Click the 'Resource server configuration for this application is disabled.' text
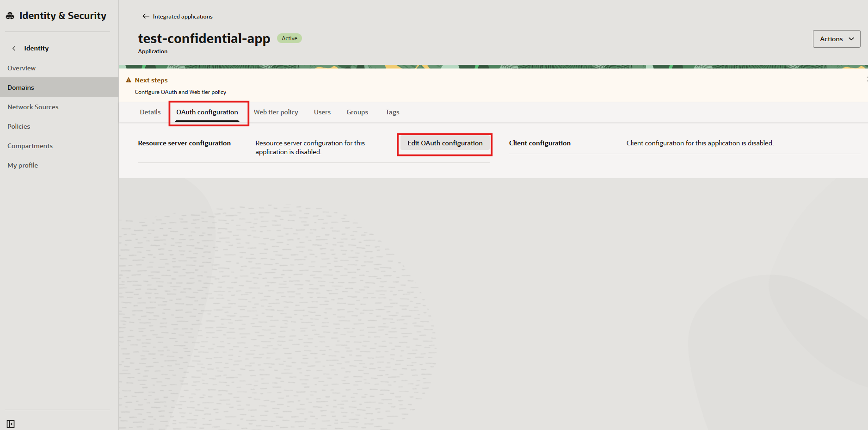Screen dimensions: 868x430 tap(310, 148)
